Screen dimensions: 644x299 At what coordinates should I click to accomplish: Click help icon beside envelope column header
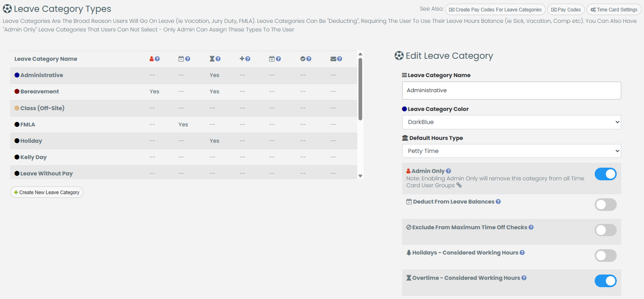(340, 59)
